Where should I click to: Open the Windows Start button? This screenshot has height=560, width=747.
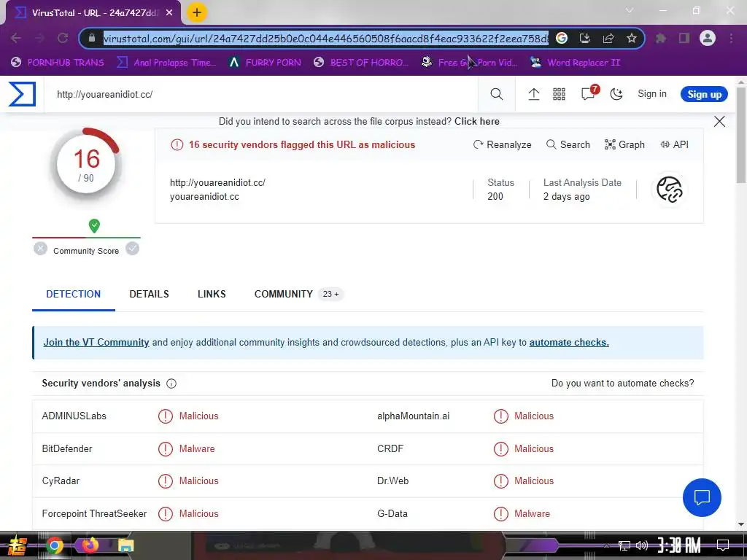[18, 545]
